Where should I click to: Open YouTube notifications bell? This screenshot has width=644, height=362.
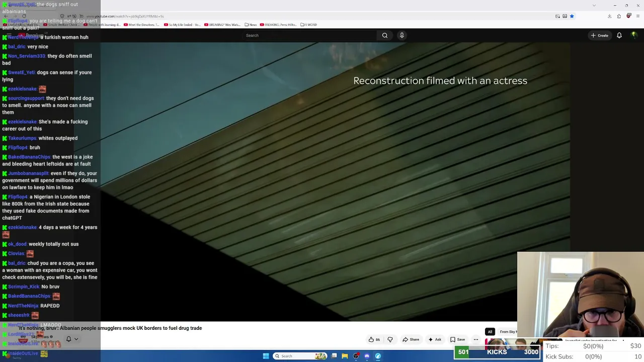pyautogui.click(x=619, y=35)
